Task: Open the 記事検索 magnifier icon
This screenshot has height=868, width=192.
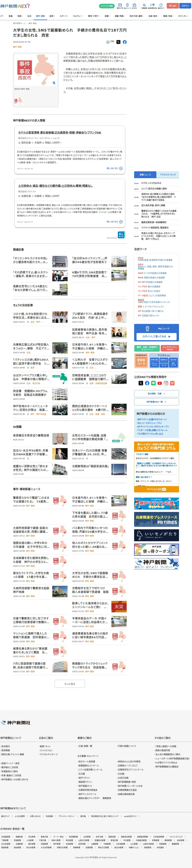Action: [x=144, y=6]
